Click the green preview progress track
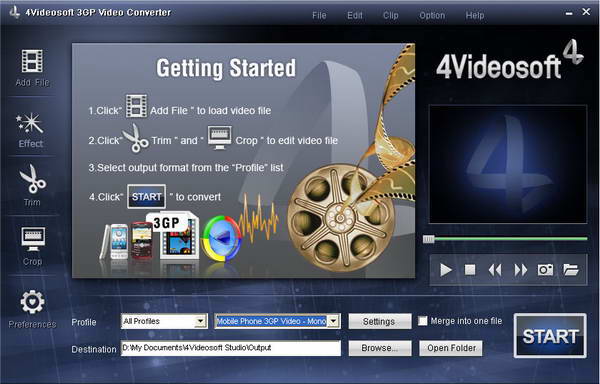 [x=511, y=239]
